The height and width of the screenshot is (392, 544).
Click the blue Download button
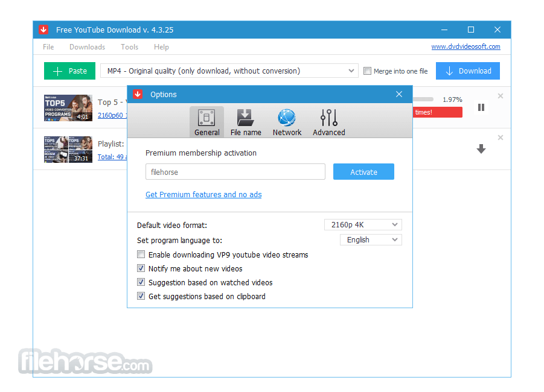[468, 71]
